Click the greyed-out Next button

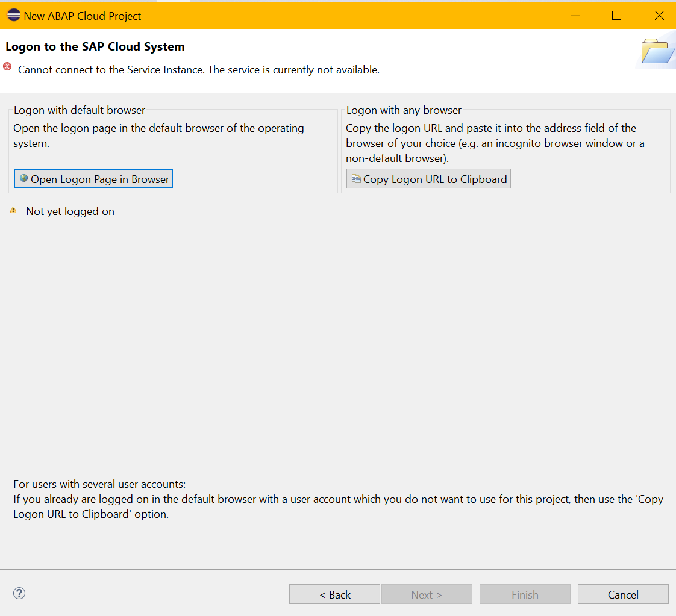[426, 594]
